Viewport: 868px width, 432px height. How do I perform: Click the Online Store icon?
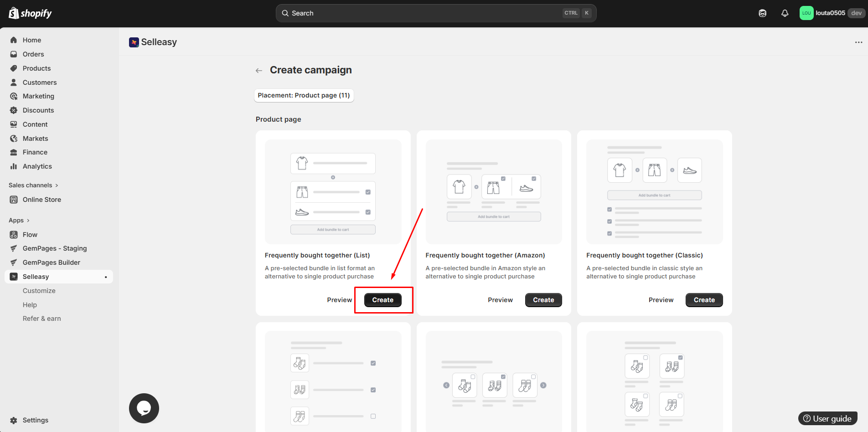14,200
